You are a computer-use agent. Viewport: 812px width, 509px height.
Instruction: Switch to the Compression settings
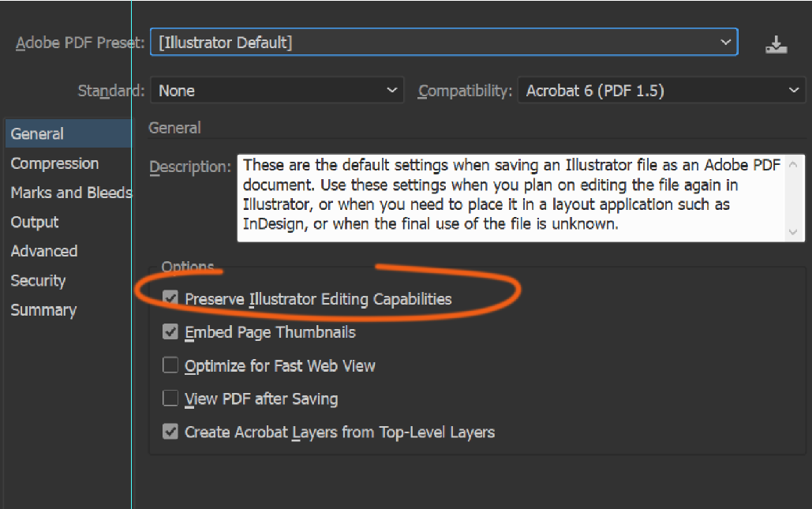point(55,163)
